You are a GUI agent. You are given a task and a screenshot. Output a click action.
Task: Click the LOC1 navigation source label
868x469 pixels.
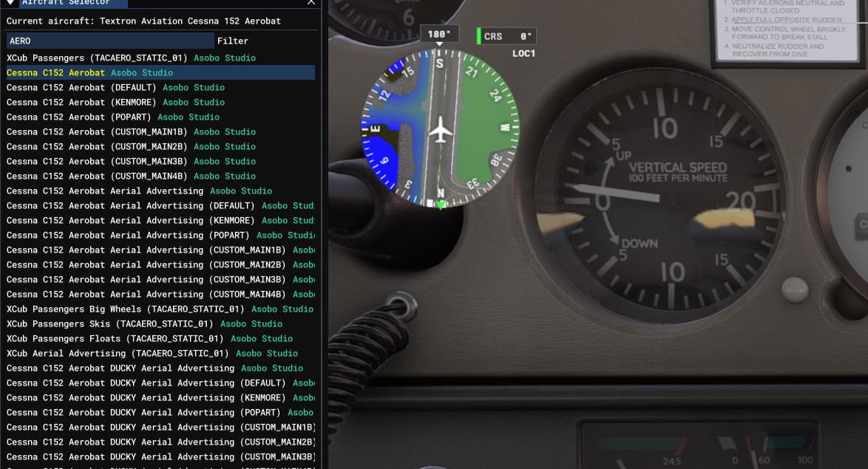[523, 53]
